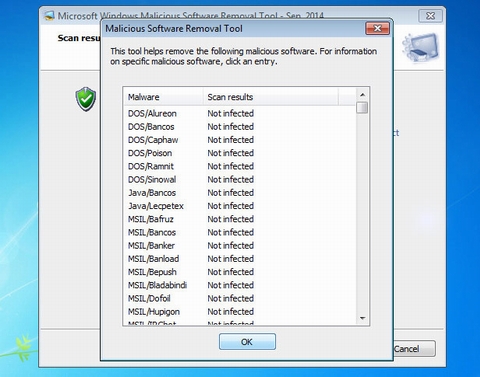Select the Java/Bancos entry

(152, 193)
